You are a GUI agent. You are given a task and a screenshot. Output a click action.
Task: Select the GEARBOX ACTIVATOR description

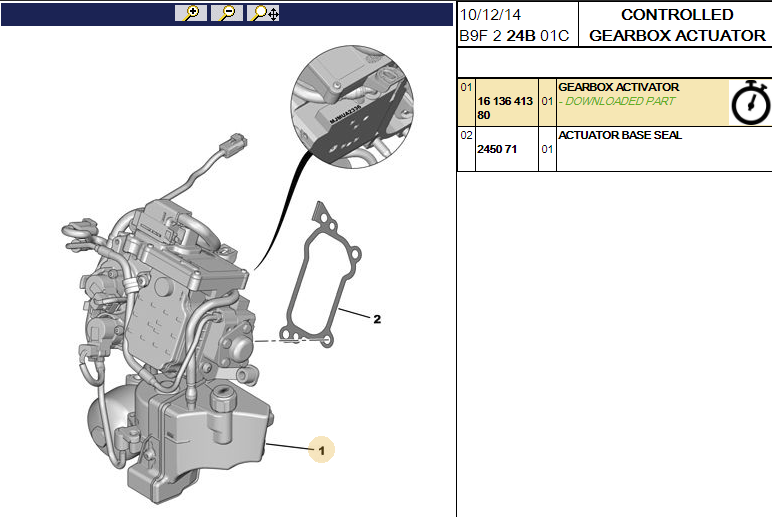[x=618, y=87]
